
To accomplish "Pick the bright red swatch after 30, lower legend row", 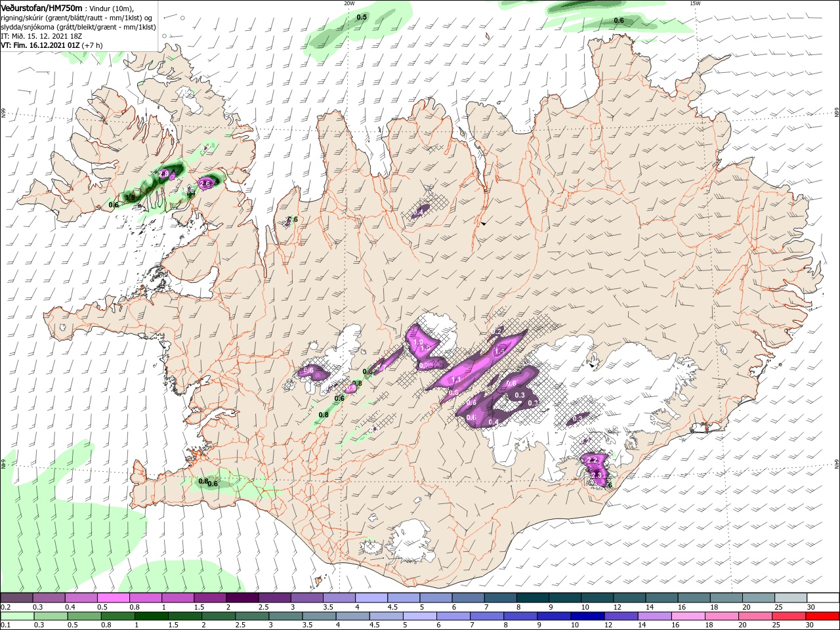I will 822,616.
